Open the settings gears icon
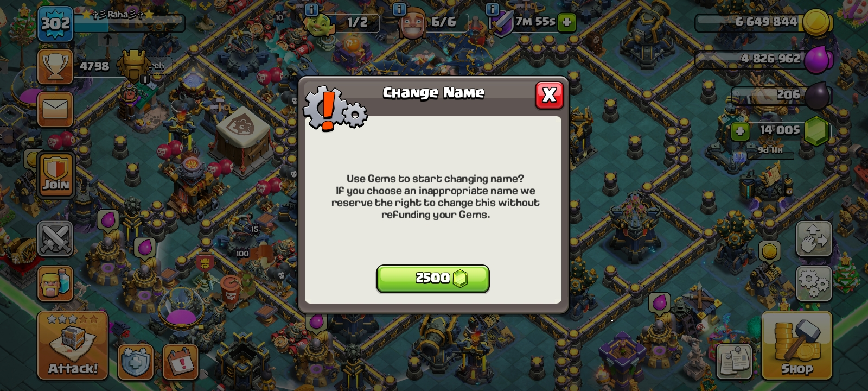868x391 pixels. 814,283
